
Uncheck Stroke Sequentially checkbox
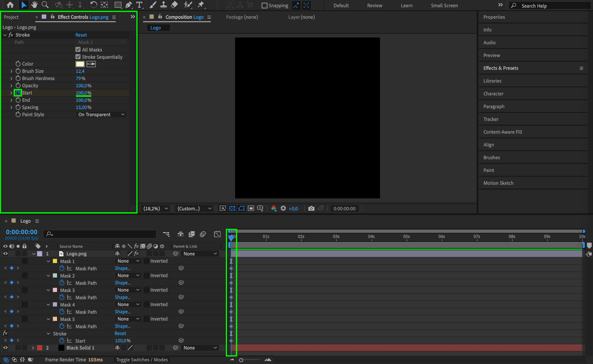tap(78, 57)
